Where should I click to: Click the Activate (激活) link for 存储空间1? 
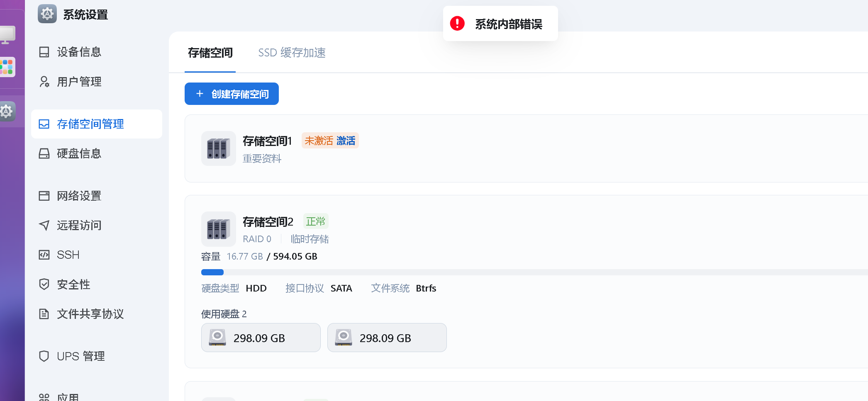point(346,141)
